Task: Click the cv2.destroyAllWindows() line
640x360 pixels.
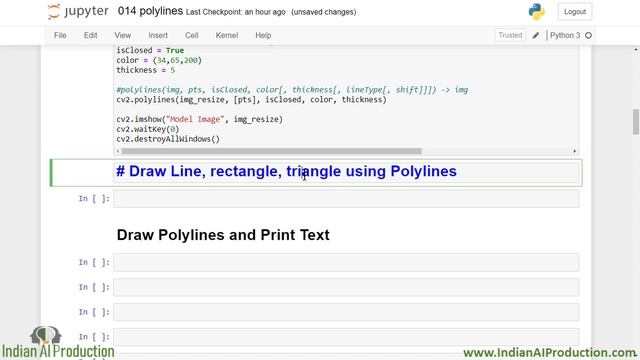Action: pyautogui.click(x=168, y=139)
